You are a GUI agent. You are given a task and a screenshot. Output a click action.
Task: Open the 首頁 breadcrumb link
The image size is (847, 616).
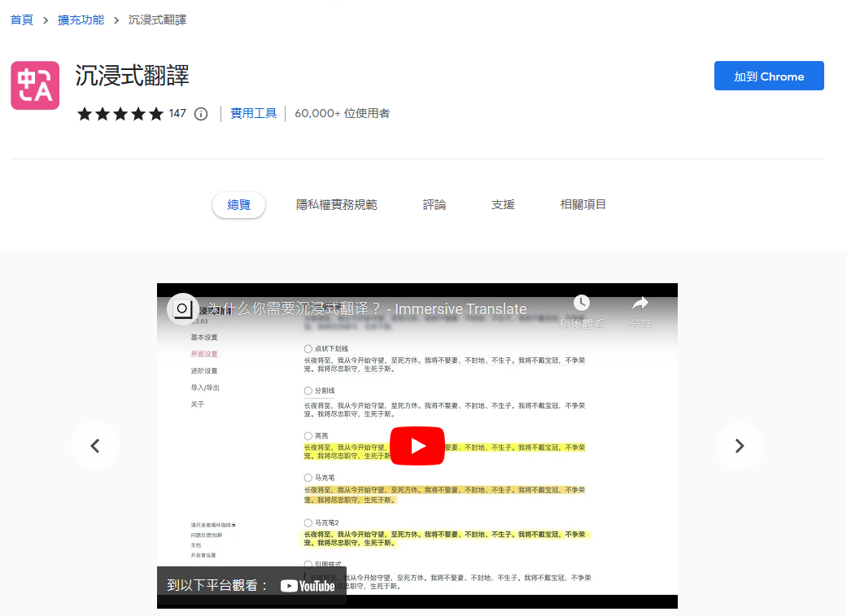[22, 20]
